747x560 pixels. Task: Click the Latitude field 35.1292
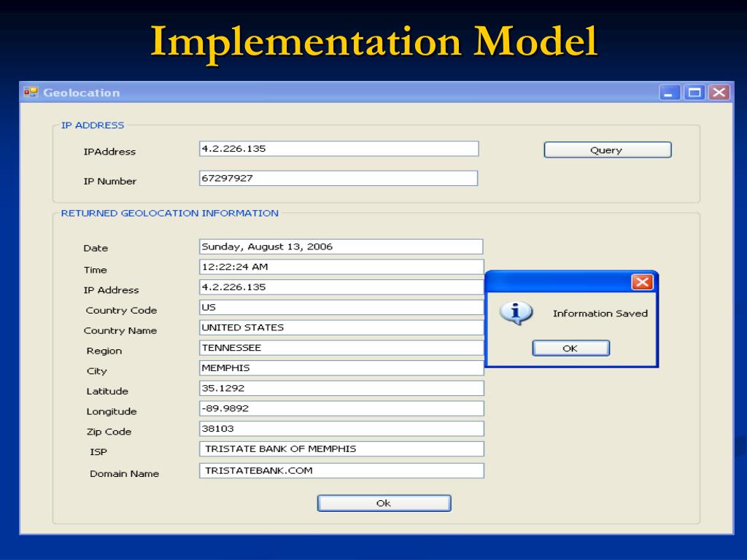[x=341, y=388]
